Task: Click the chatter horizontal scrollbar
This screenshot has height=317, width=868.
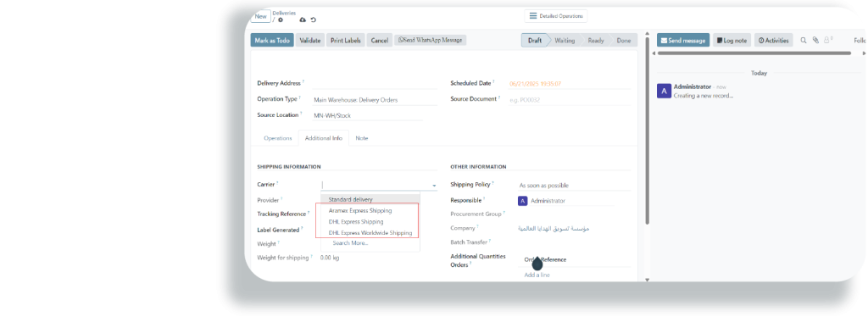Action: pyautogui.click(x=754, y=53)
